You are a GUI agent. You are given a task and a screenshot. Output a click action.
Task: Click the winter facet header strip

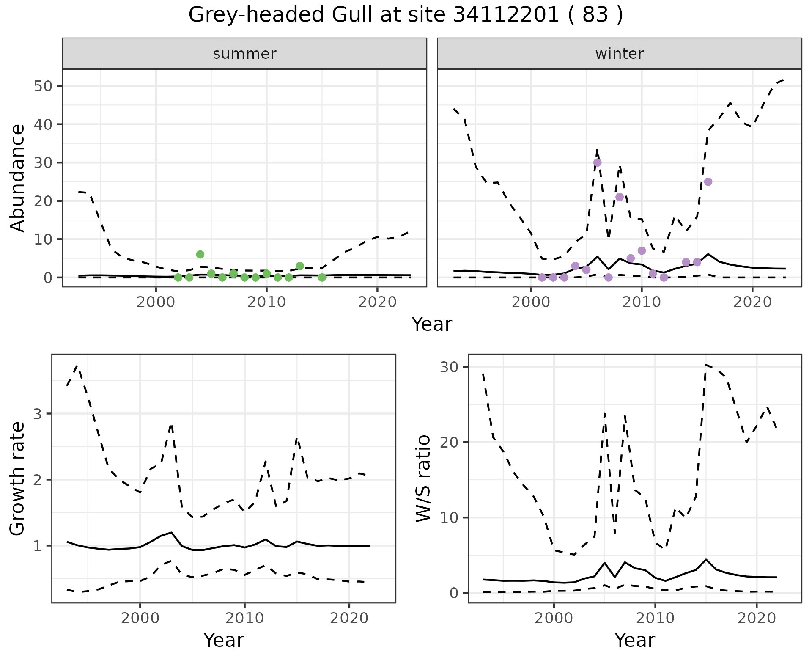coord(619,54)
